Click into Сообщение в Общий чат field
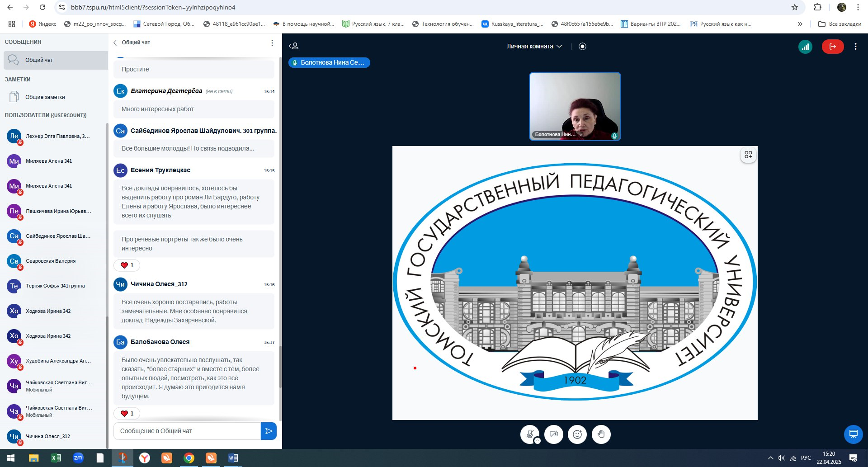The image size is (868, 467). 187,431
